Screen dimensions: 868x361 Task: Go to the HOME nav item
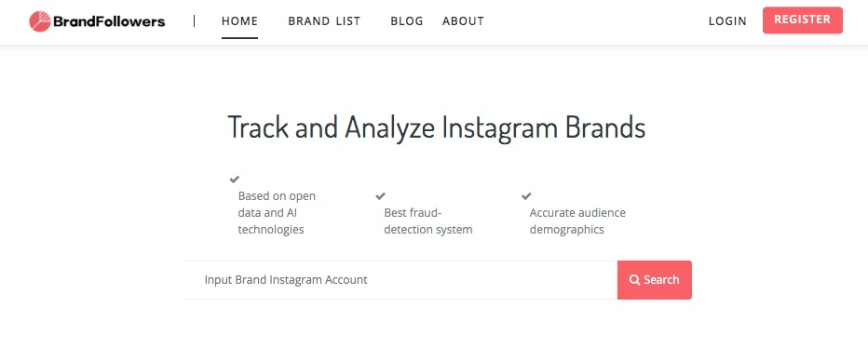(239, 21)
